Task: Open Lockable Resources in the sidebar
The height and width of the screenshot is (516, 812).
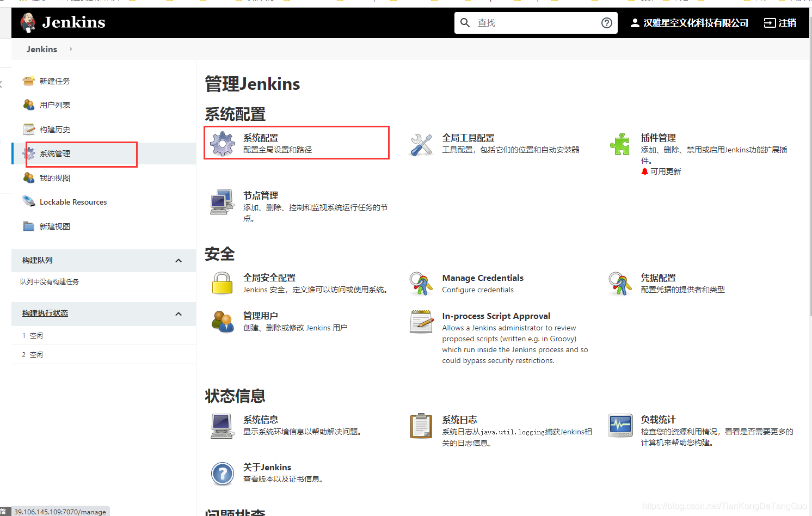Action: 73,202
